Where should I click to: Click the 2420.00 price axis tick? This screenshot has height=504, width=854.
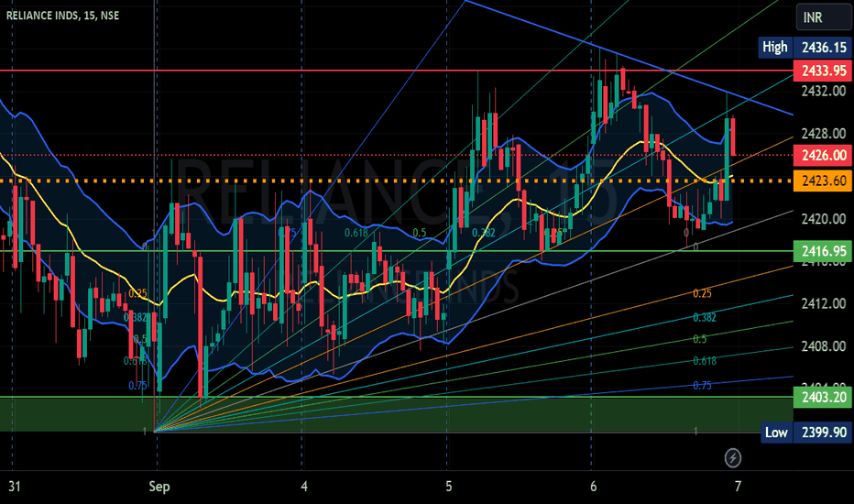[823, 219]
